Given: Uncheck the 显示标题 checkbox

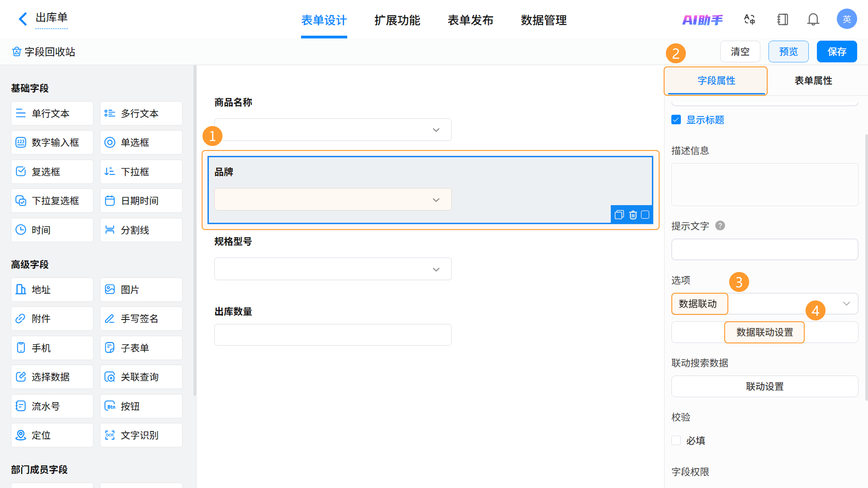Looking at the screenshot, I should [676, 120].
